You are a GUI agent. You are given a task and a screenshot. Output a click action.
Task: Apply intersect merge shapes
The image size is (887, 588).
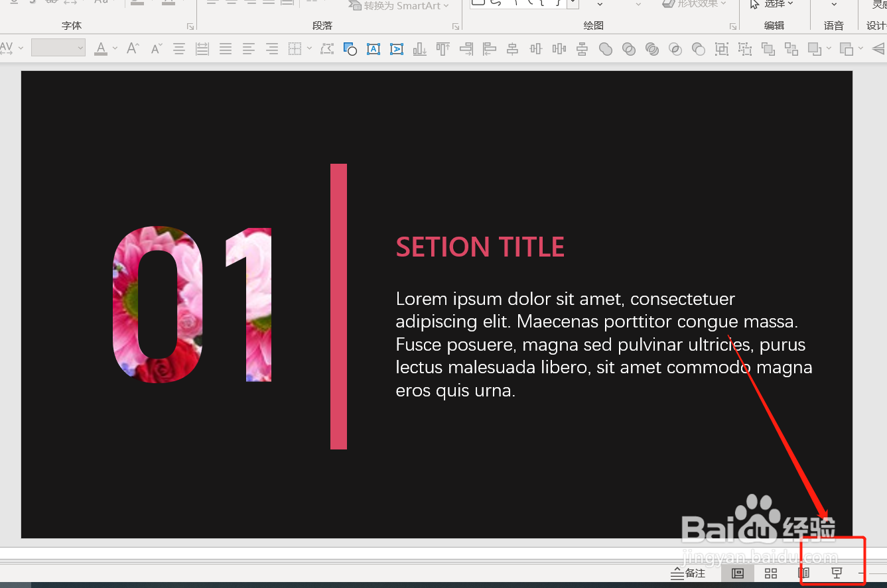pyautogui.click(x=675, y=48)
